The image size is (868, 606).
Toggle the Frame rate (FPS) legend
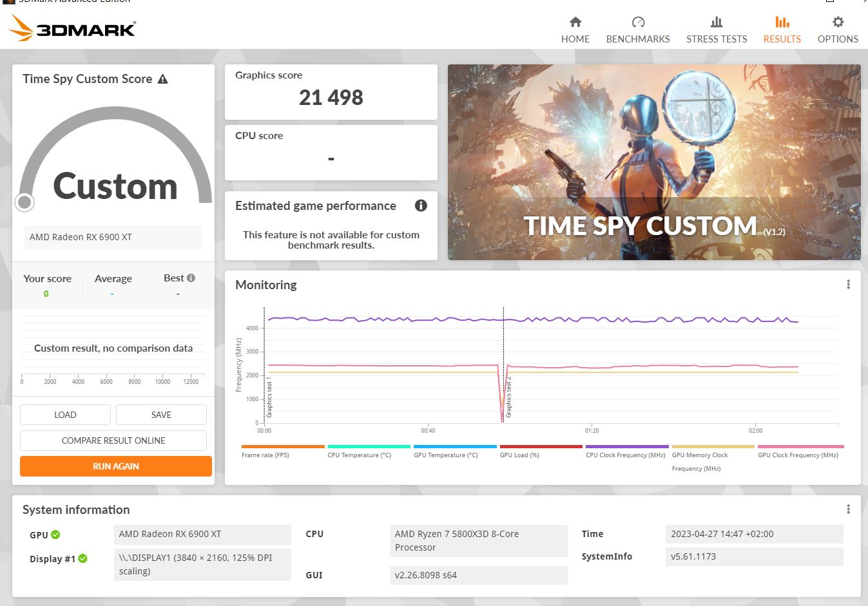283,451
